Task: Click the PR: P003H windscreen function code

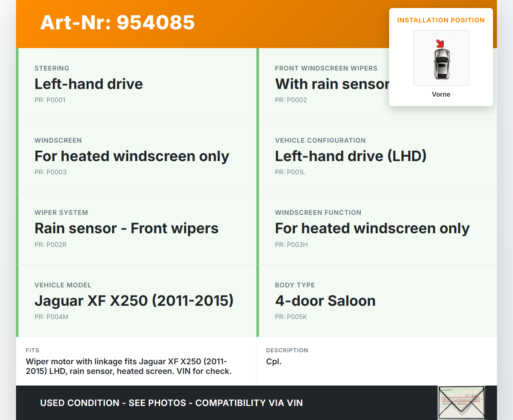Action: click(x=291, y=245)
